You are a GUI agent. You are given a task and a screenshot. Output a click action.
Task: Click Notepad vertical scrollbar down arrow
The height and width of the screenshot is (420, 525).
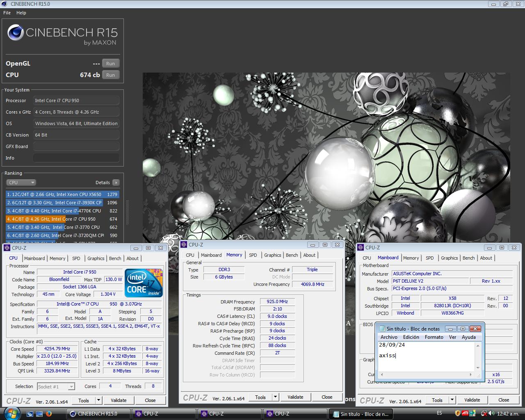pos(478,368)
